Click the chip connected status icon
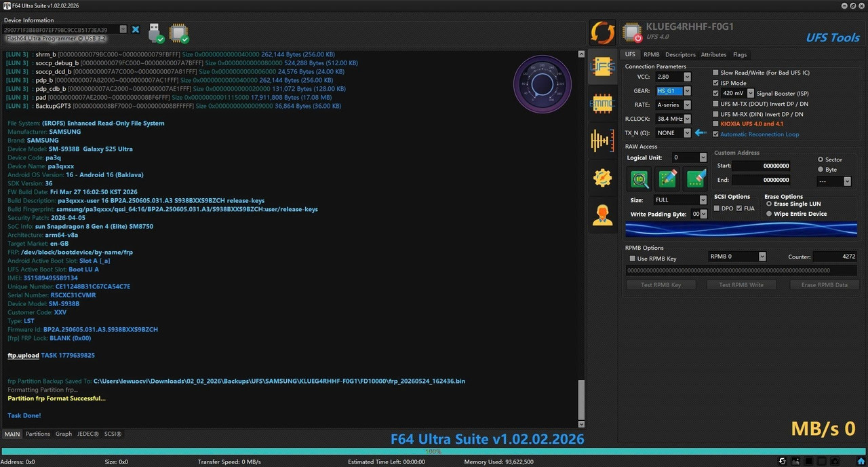Image resolution: width=868 pixels, height=467 pixels. [179, 33]
